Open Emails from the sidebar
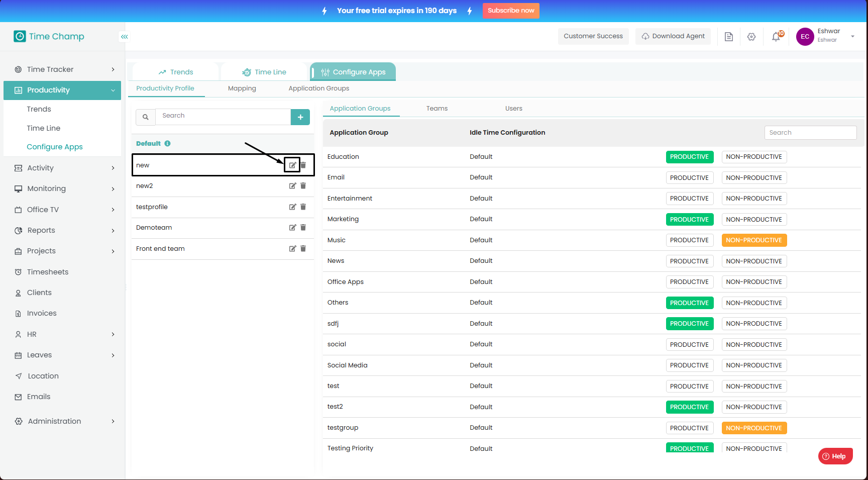 click(x=39, y=397)
